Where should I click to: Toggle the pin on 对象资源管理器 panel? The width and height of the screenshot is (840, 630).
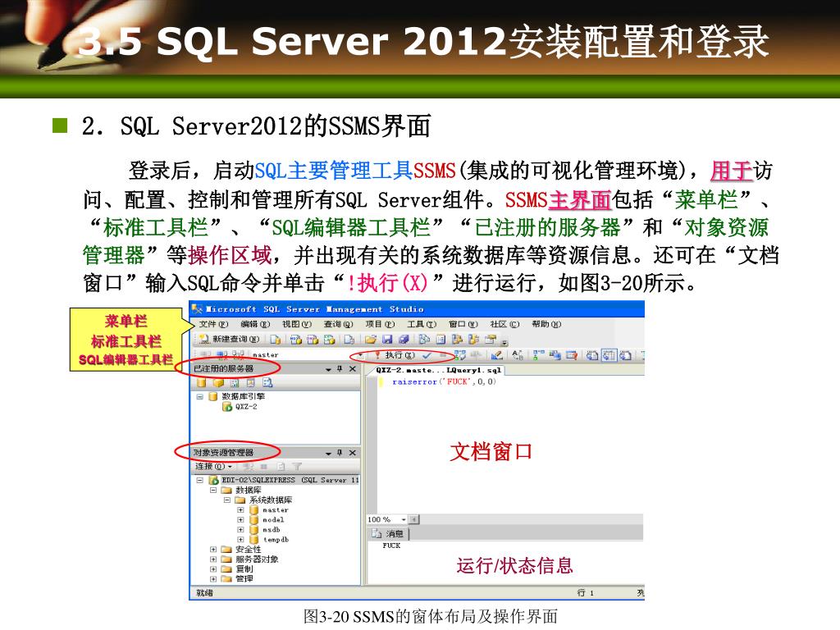[x=340, y=453]
